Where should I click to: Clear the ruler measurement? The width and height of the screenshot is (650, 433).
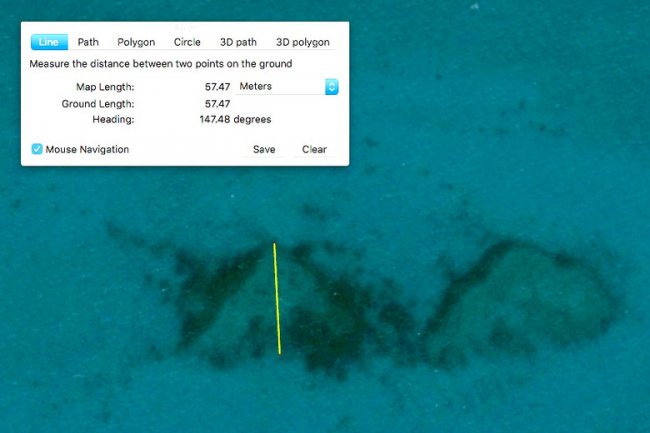[314, 149]
